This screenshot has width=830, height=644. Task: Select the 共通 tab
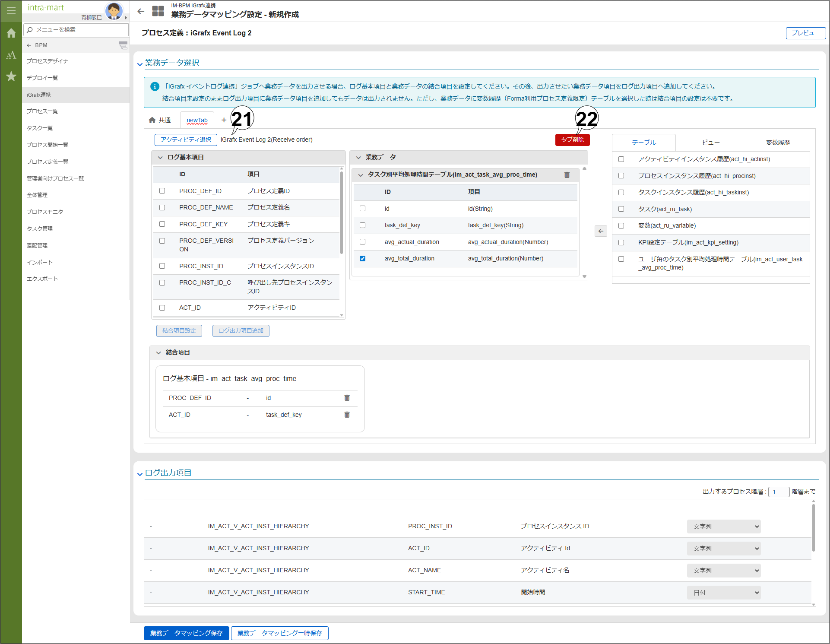click(x=160, y=120)
